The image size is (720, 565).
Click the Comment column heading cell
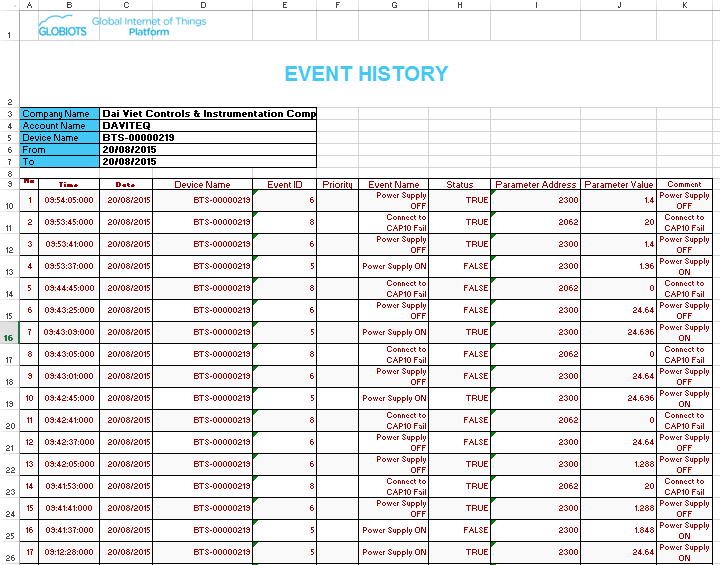(684, 184)
